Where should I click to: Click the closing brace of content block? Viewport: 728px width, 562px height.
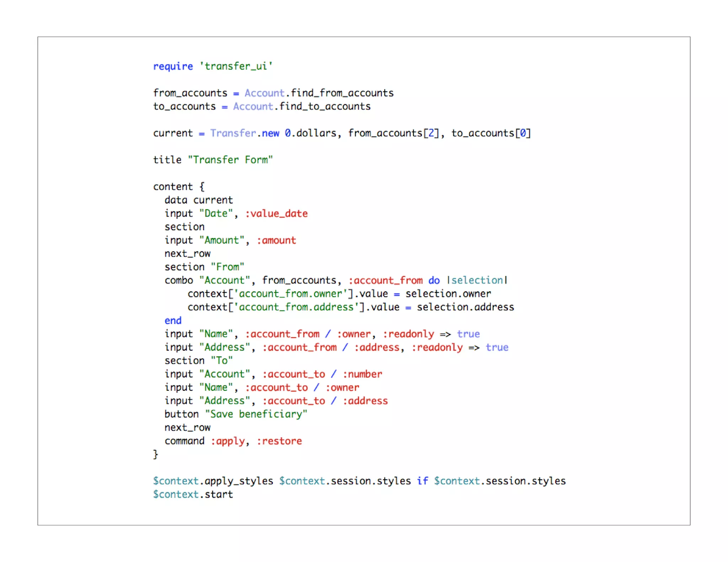point(155,455)
